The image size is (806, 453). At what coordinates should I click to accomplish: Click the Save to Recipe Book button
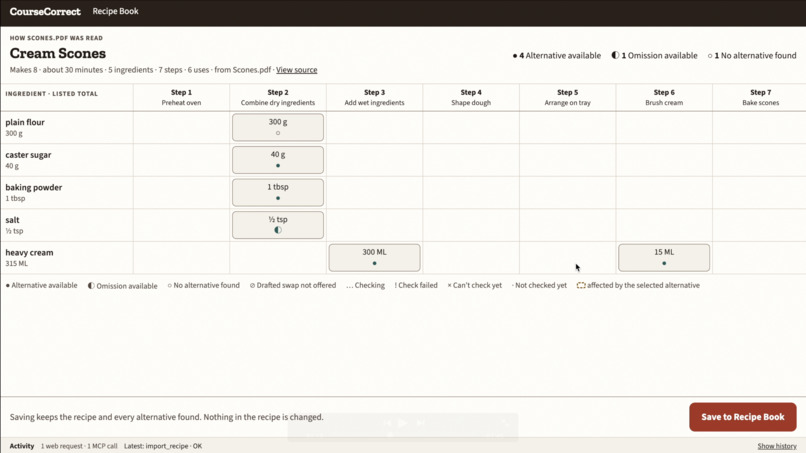[x=743, y=417]
